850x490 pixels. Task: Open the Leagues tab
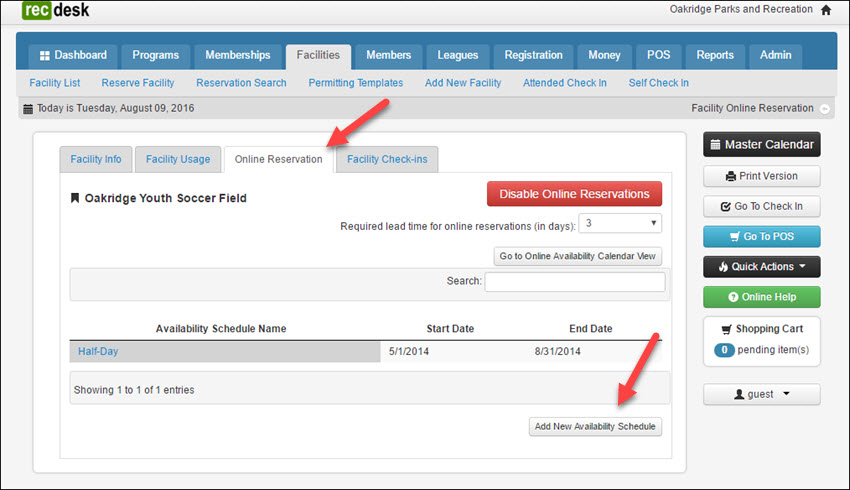coord(458,55)
